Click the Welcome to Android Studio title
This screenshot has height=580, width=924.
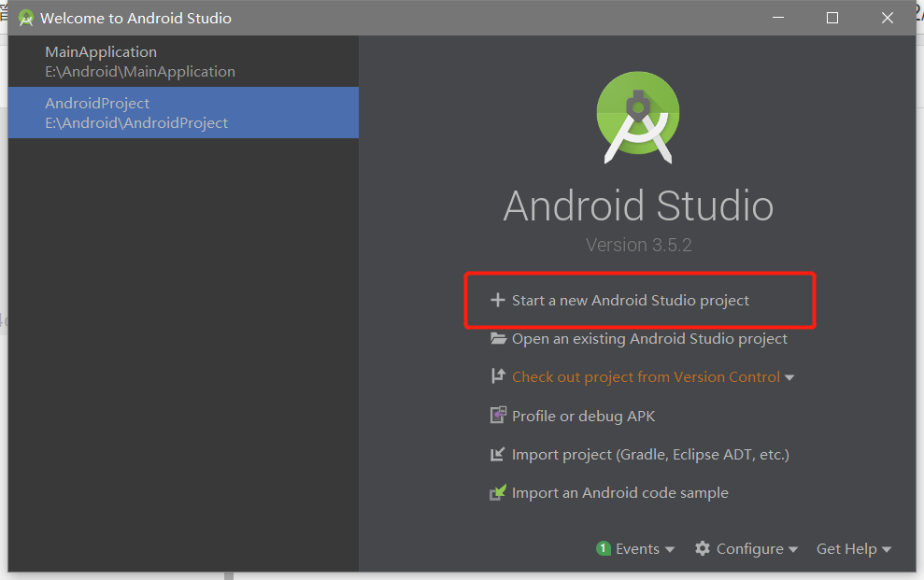pos(135,19)
